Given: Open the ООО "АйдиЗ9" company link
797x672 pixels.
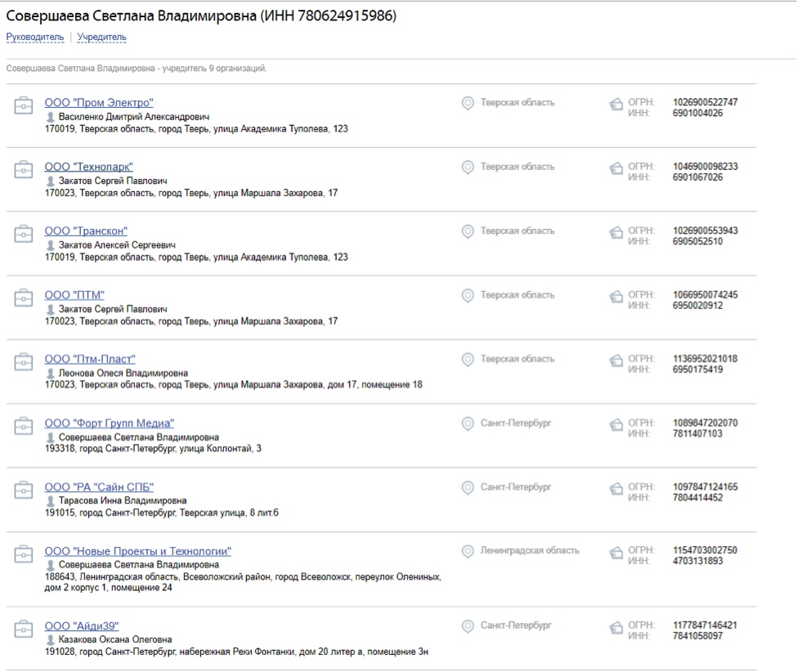Looking at the screenshot, I should pyautogui.click(x=82, y=626).
